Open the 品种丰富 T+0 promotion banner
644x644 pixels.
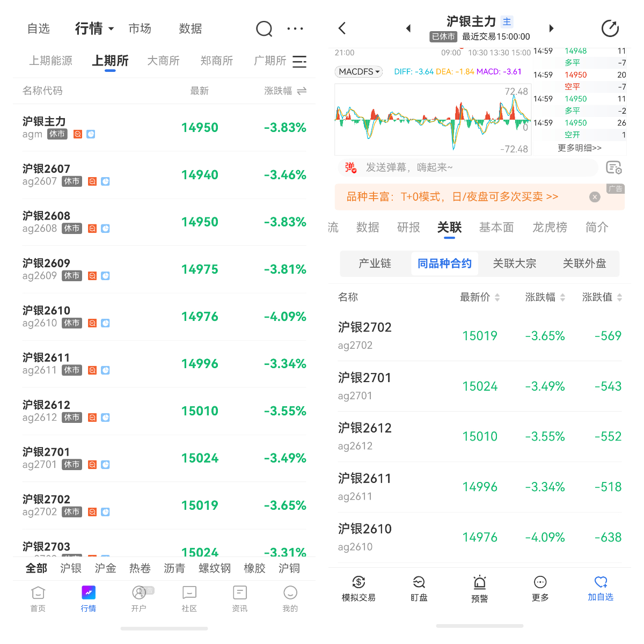[x=480, y=197]
